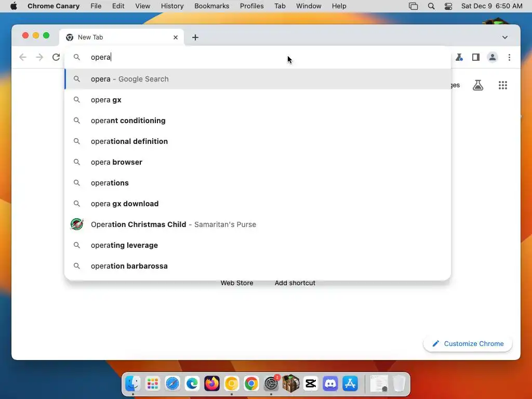
Task: Open the Apple menu
Action: pyautogui.click(x=14, y=6)
